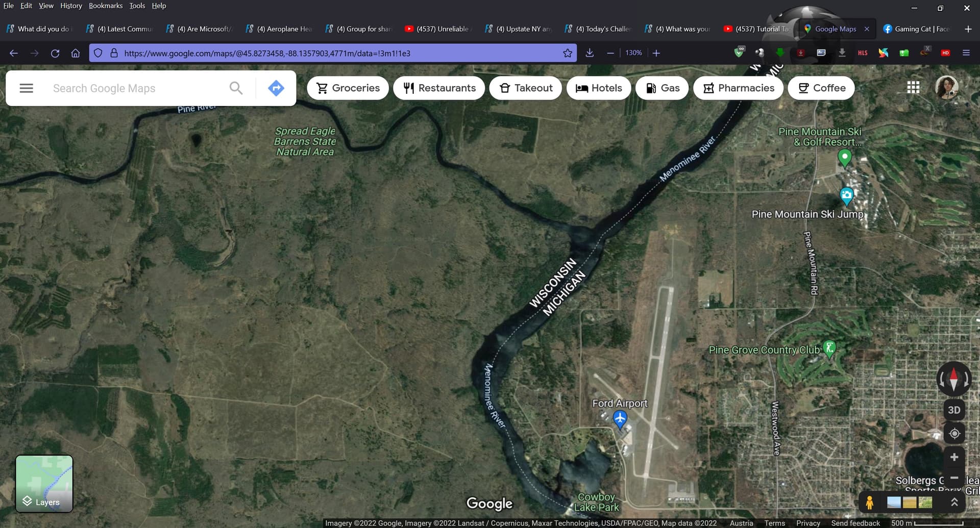Open the Google Maps hamburger menu
The width and height of the screenshot is (980, 528).
[x=26, y=88]
